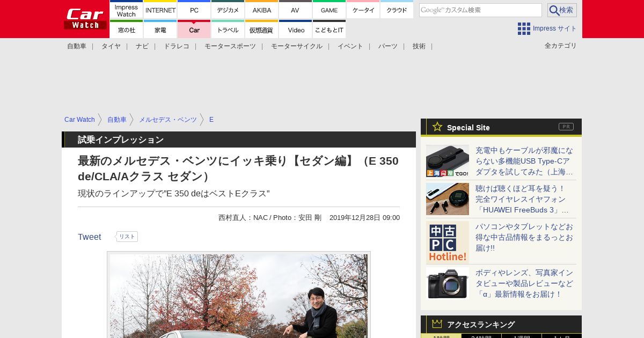
Task: Click the Impress サイト grid icon
Action: click(524, 28)
